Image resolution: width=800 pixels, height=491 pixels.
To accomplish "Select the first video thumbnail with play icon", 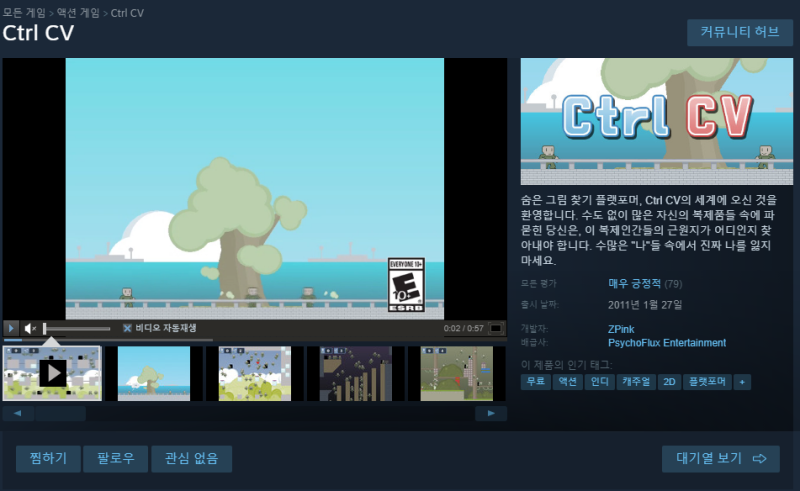I will coord(52,373).
